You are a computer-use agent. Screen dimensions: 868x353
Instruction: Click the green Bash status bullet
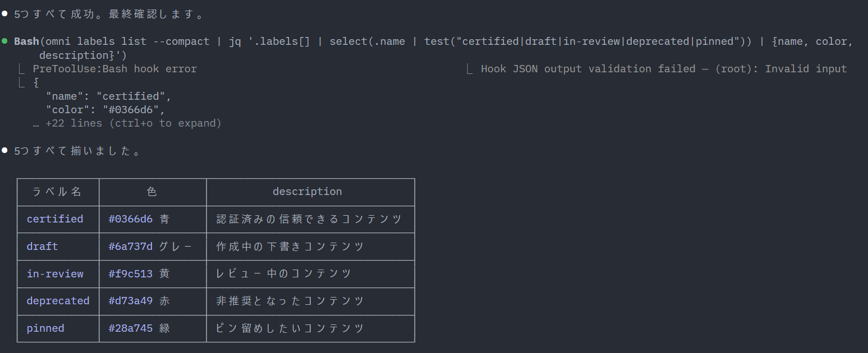(x=4, y=41)
